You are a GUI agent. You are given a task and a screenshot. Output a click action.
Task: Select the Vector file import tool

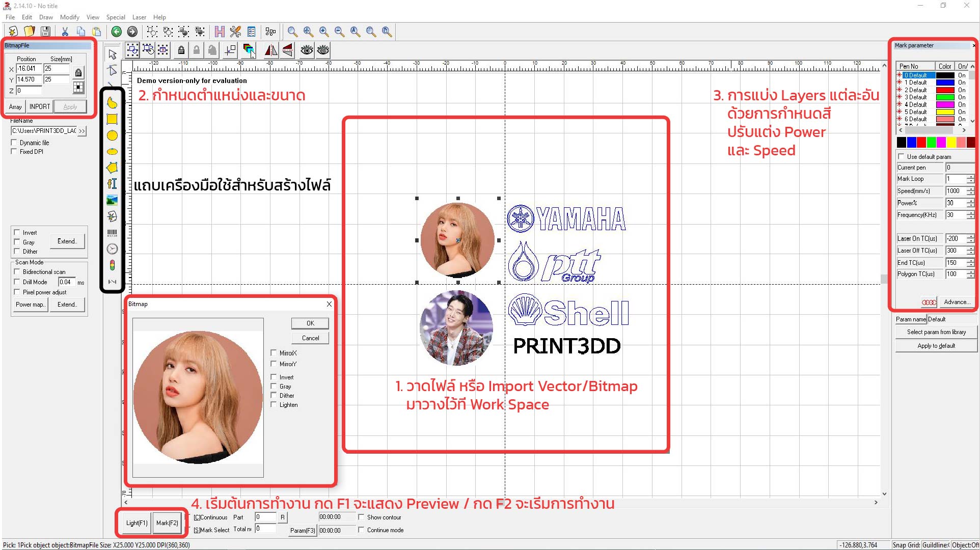112,216
